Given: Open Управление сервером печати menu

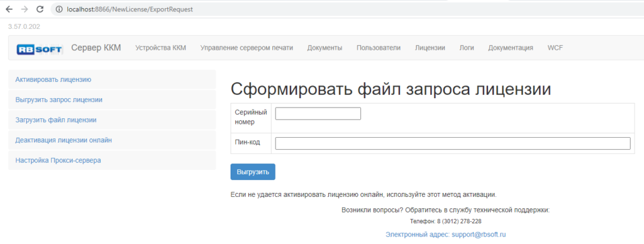Looking at the screenshot, I should (247, 48).
